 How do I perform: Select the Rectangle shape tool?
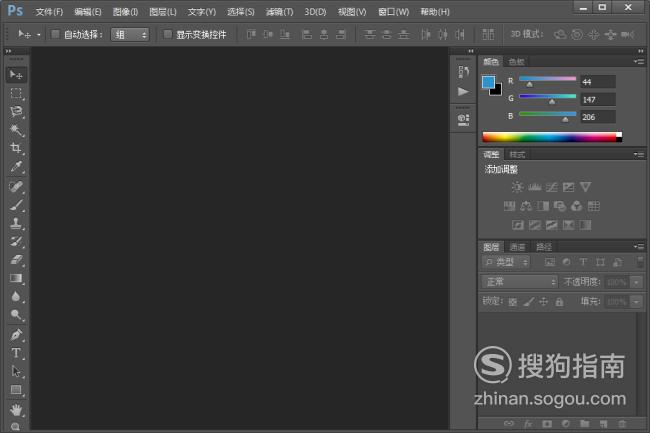click(x=16, y=389)
